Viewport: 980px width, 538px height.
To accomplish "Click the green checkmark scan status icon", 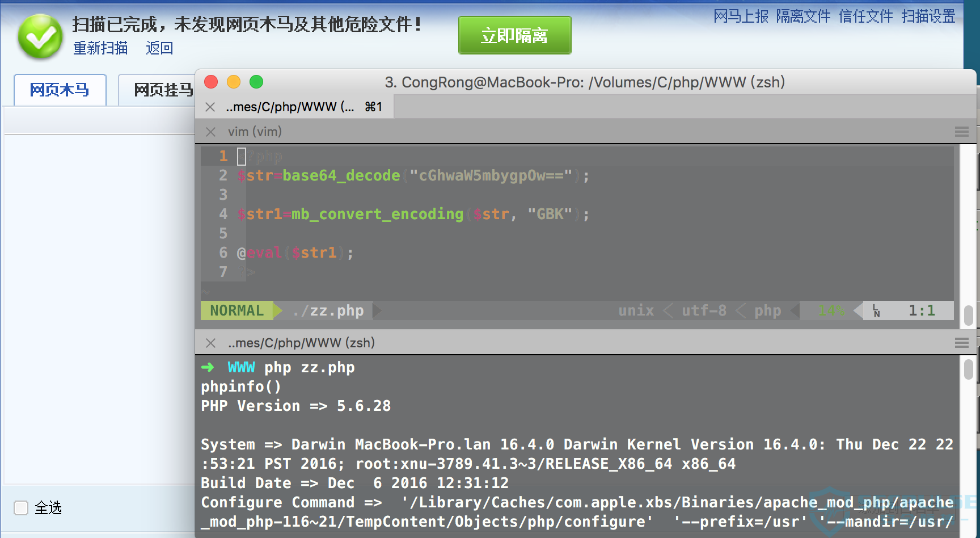I will [40, 37].
